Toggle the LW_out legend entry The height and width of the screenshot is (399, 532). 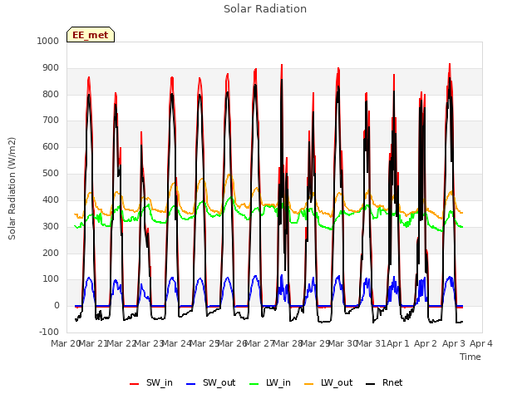tap(328, 382)
